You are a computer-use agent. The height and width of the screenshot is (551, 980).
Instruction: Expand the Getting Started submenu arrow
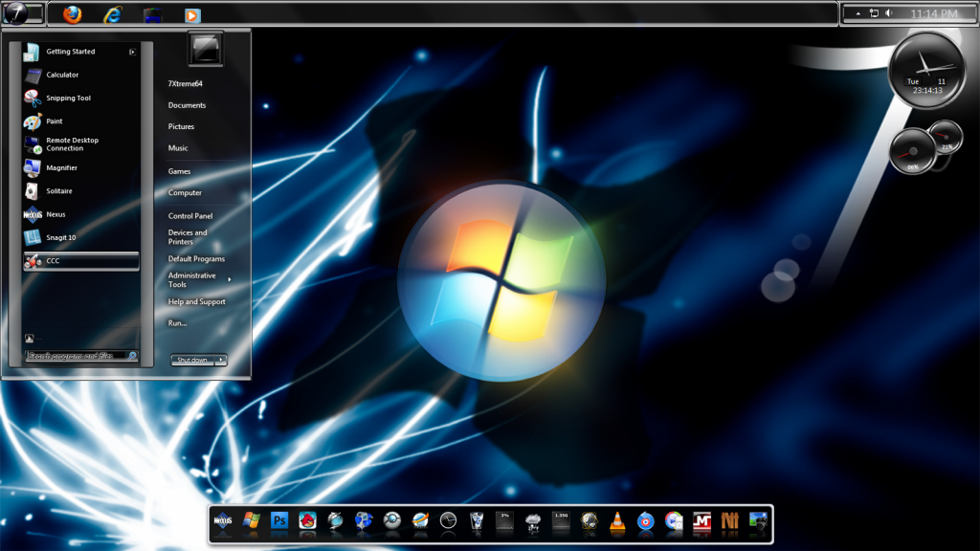(x=132, y=52)
